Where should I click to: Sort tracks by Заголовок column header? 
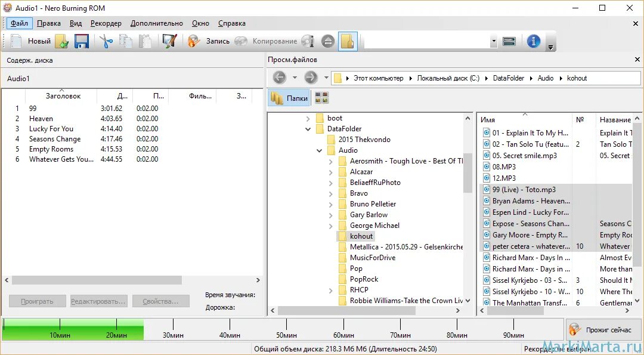61,96
